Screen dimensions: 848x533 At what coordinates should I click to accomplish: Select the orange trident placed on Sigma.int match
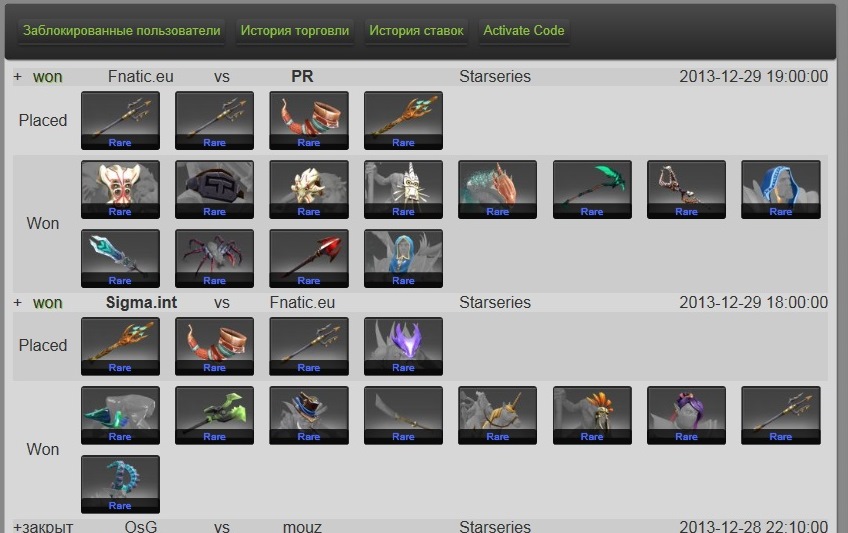pos(120,347)
